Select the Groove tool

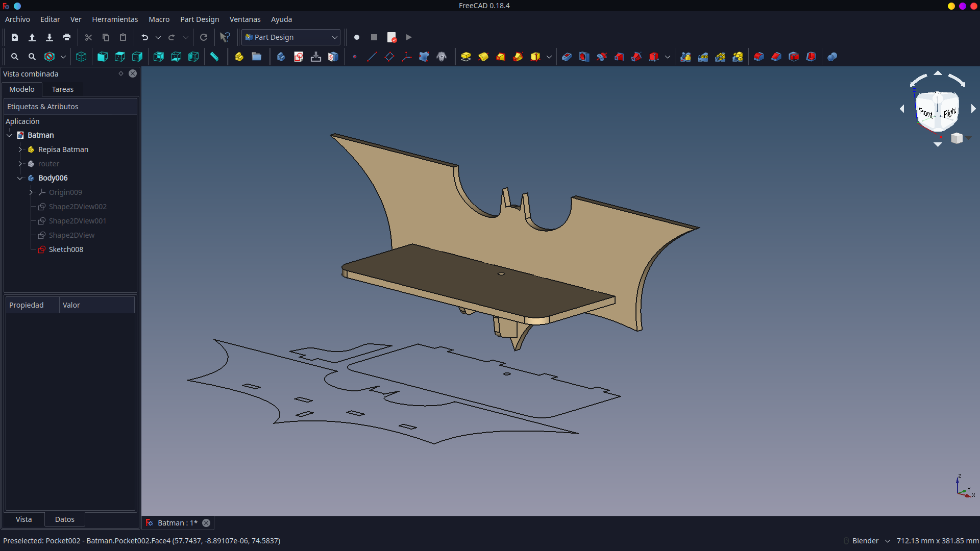pos(602,57)
